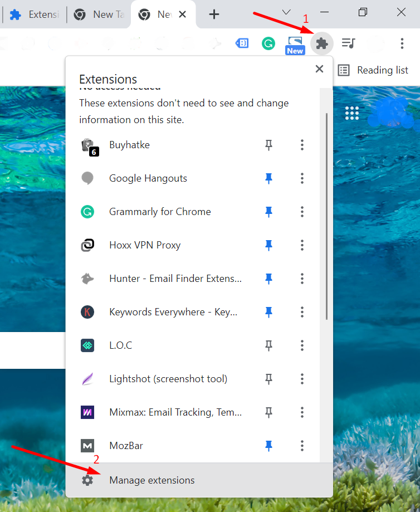Open more options for L.O.C

(302, 345)
